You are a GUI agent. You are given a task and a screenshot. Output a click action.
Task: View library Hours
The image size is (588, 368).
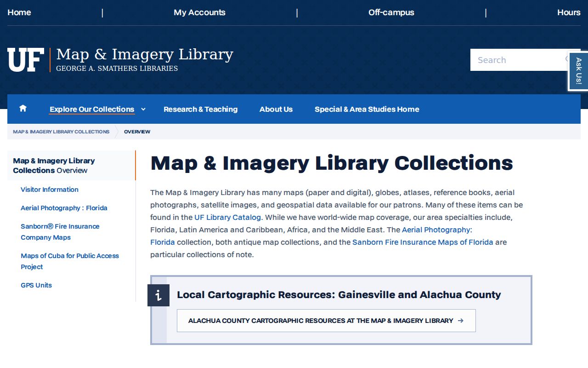click(x=569, y=12)
